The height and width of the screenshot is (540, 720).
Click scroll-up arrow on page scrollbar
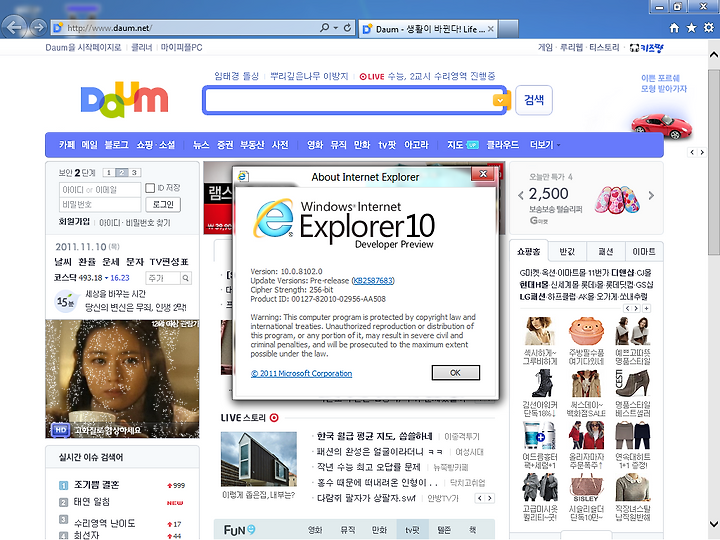click(714, 55)
